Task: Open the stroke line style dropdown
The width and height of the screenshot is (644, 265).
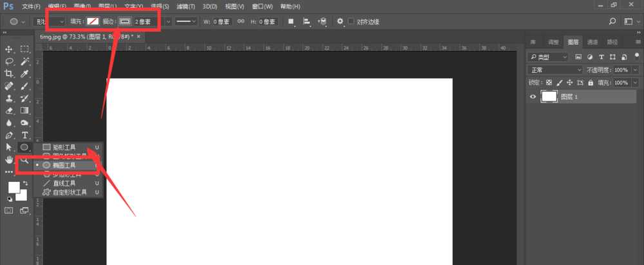Action: click(x=186, y=21)
